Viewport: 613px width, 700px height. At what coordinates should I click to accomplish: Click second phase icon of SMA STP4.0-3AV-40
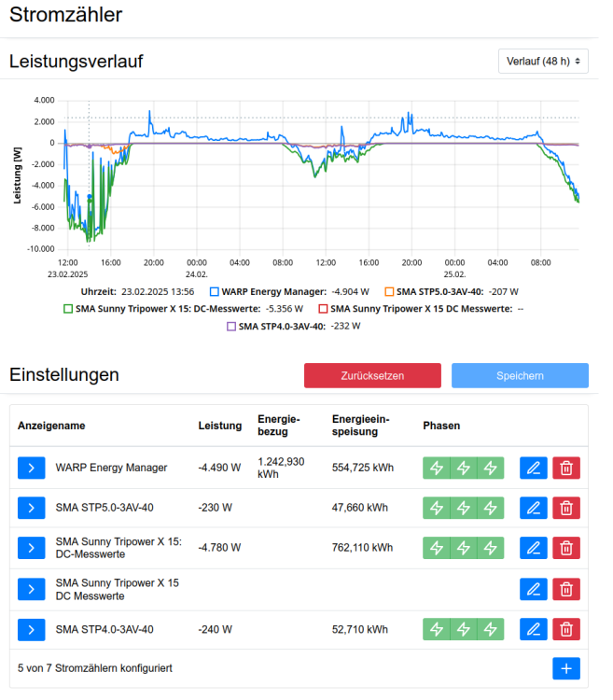pyautogui.click(x=464, y=629)
